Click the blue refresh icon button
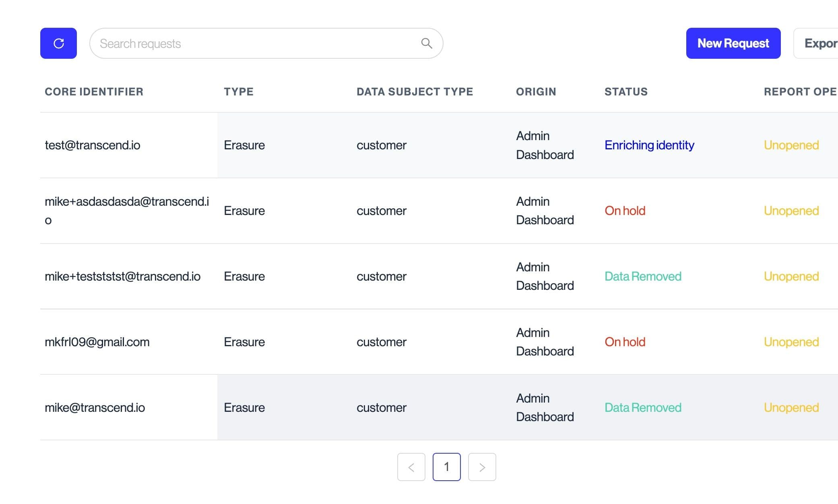Viewport: 838px width, 504px height. [x=58, y=43]
